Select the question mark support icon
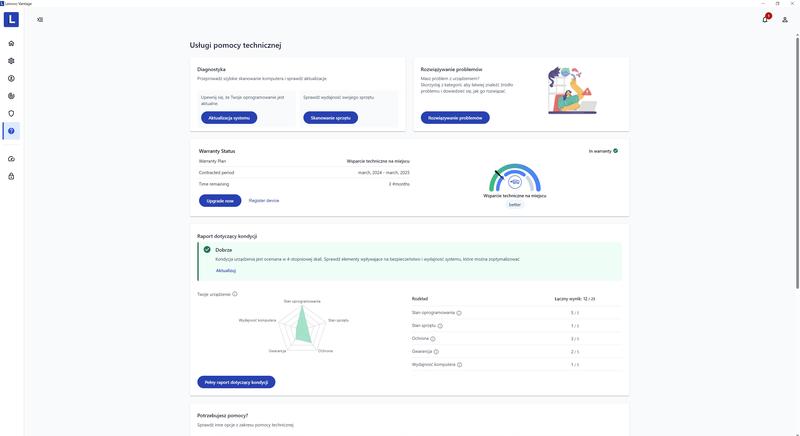The height and width of the screenshot is (436, 800). click(11, 131)
